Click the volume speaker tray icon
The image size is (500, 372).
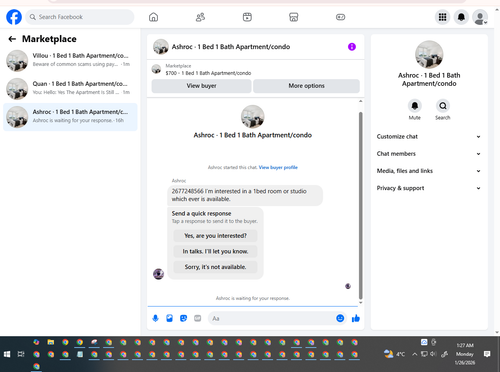(x=433, y=354)
